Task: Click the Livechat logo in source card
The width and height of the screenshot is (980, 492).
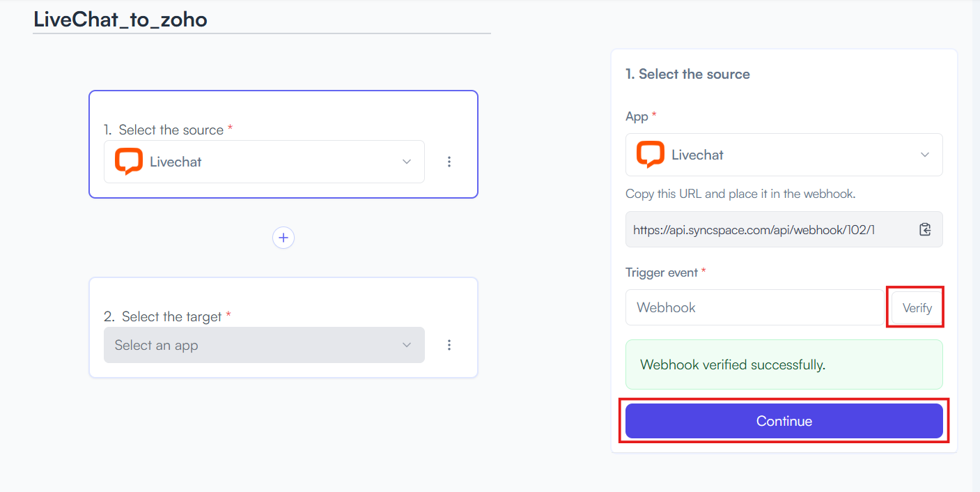Action: (129, 162)
